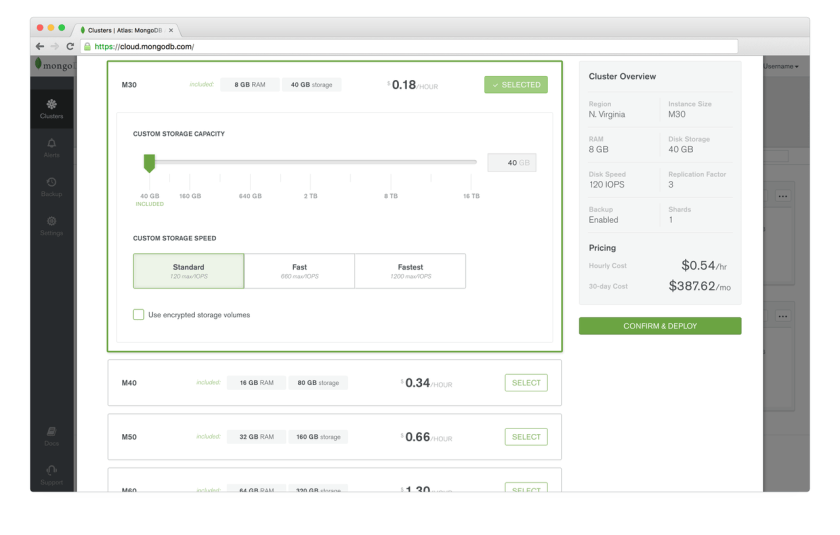840x535 pixels.
Task: Select Fastest 1200 max IOPS speed
Action: (410, 271)
